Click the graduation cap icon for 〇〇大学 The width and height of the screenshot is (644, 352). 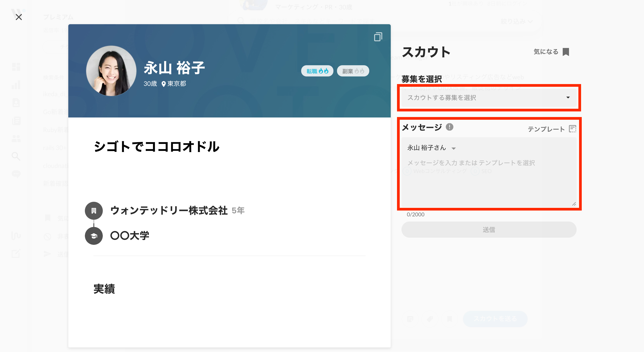coord(94,236)
